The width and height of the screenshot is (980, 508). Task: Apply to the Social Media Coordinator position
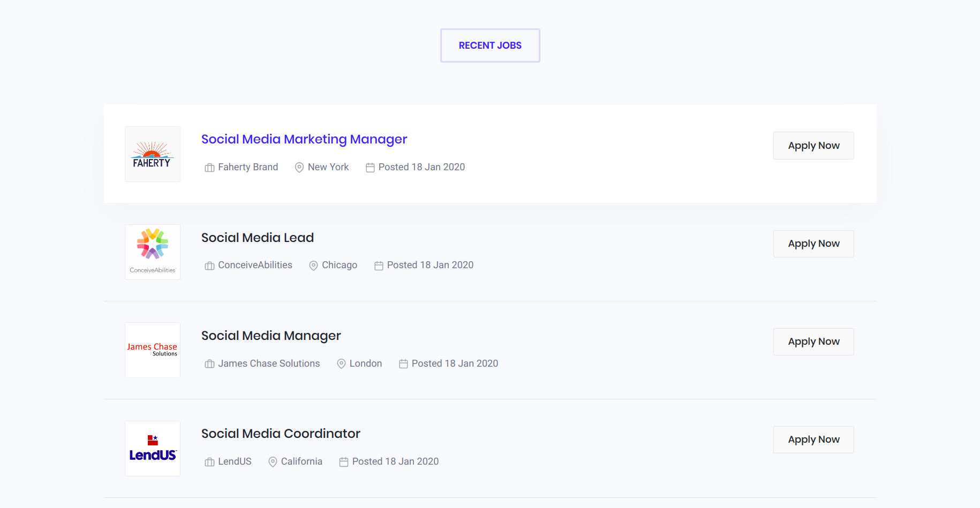click(x=813, y=439)
